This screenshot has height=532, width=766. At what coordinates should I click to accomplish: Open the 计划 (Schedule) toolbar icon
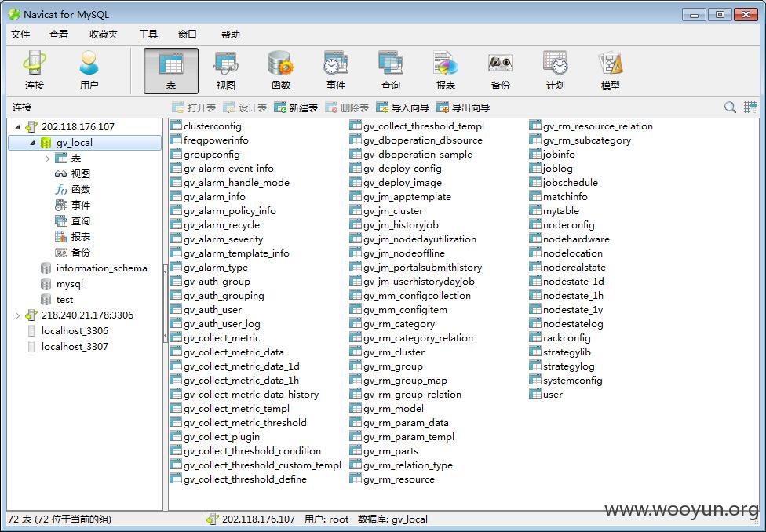[x=555, y=71]
